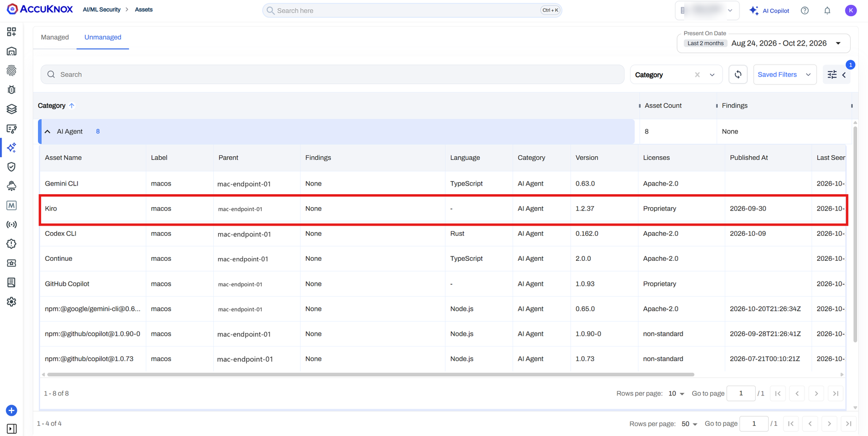Open the Continue asset row
868x436 pixels.
click(443, 259)
